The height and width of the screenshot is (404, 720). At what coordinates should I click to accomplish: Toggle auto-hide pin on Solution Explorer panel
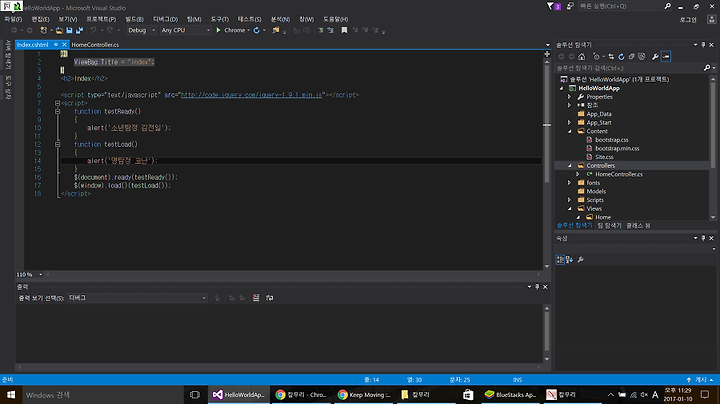(703, 45)
